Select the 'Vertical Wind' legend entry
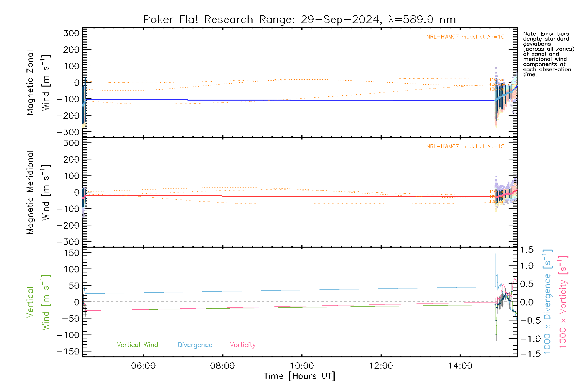588x392 pixels. (137, 345)
